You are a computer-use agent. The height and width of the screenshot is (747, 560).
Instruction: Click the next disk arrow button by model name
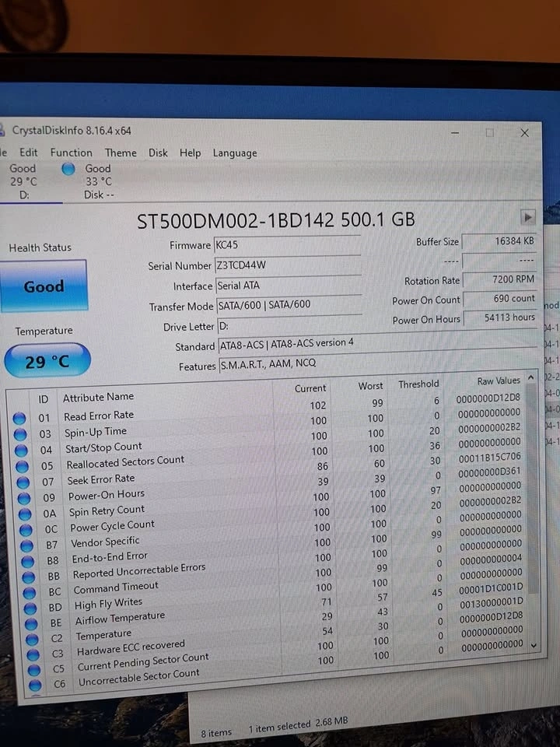point(528,217)
